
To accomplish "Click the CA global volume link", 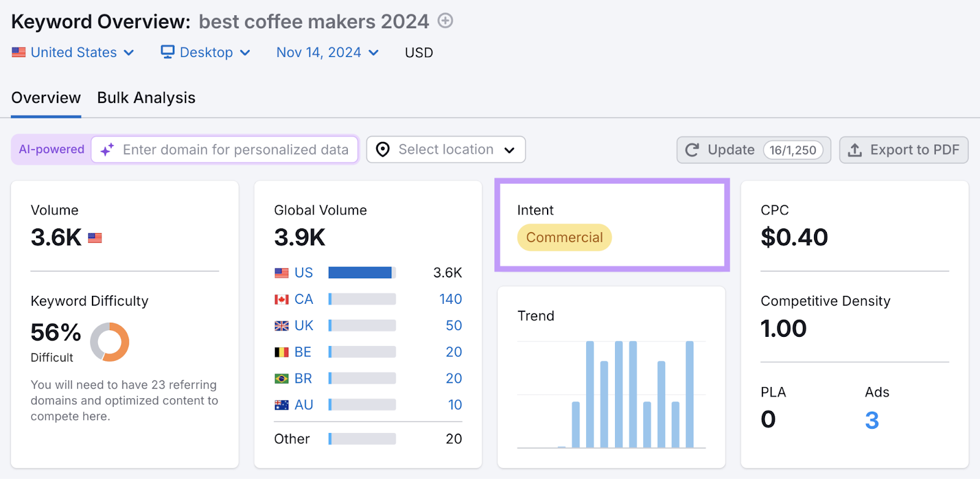I will pos(303,299).
